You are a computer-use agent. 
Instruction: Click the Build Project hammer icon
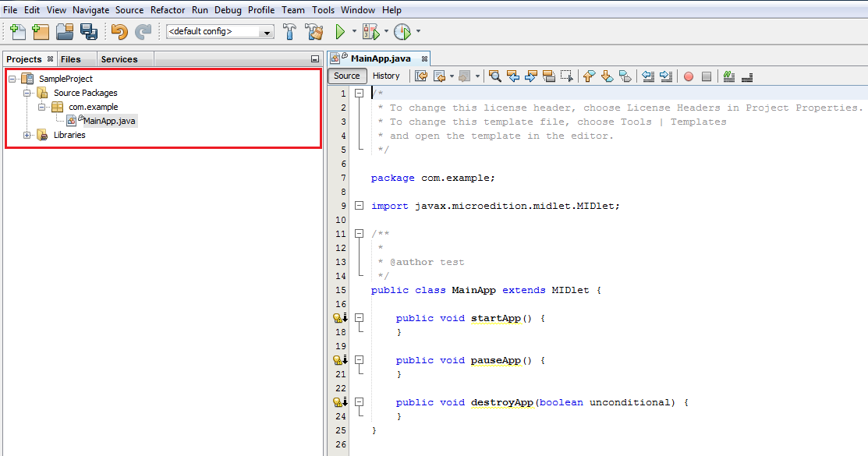click(x=289, y=31)
